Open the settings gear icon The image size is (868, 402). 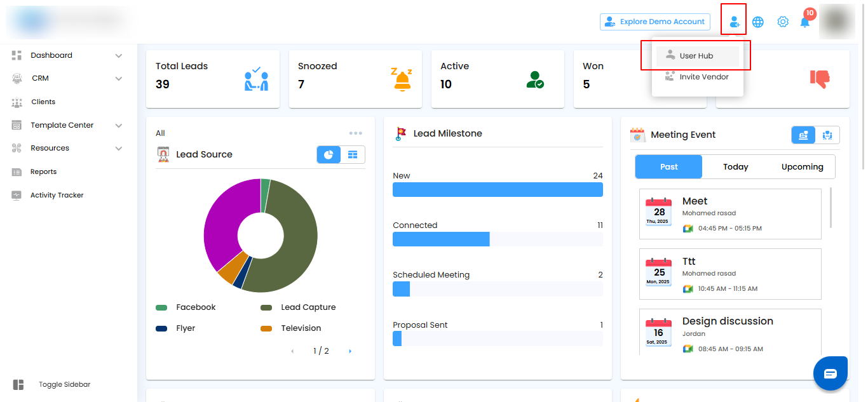783,22
